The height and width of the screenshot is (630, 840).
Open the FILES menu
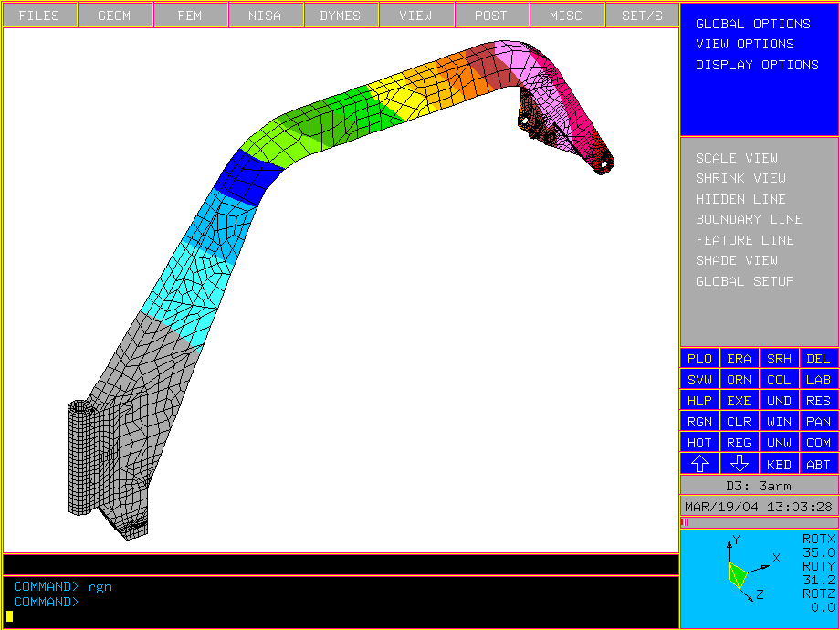[39, 16]
